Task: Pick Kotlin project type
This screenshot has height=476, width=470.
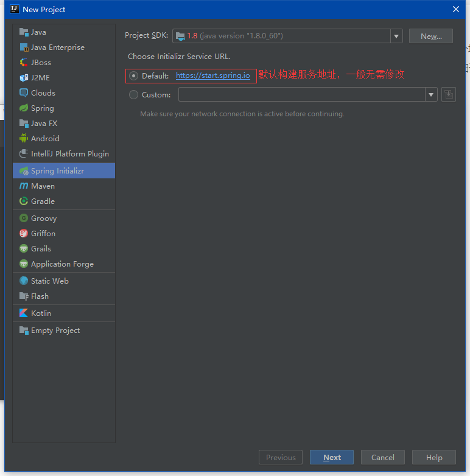Action: click(64, 313)
